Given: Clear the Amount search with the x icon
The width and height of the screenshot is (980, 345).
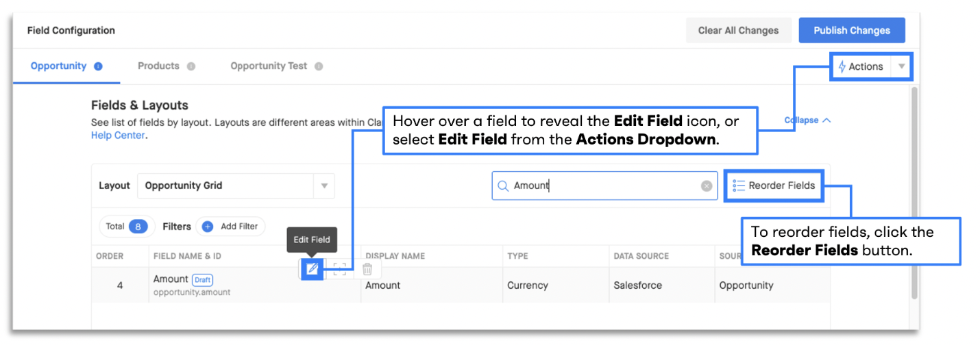Looking at the screenshot, I should tap(707, 186).
